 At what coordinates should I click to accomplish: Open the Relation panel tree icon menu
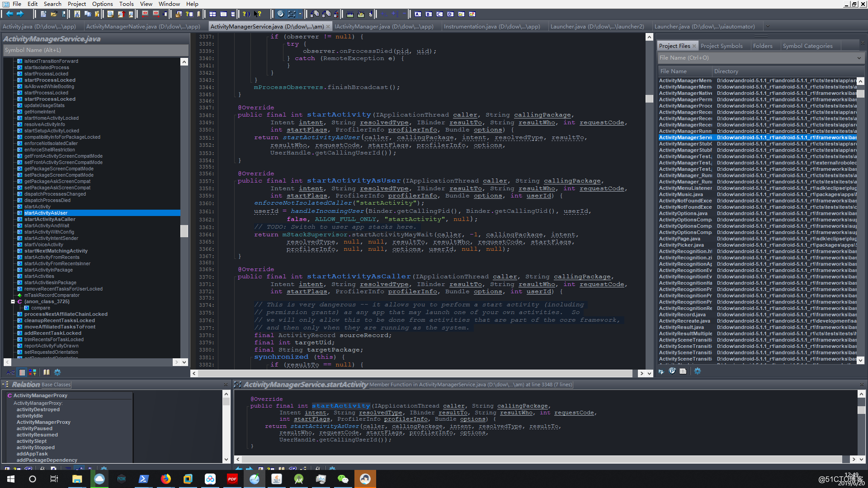(x=6, y=385)
